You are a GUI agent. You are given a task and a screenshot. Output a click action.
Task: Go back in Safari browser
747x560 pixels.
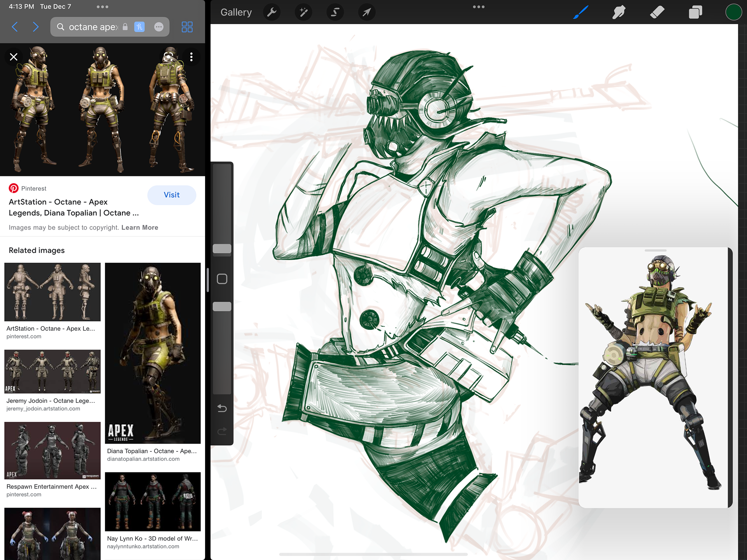click(15, 27)
